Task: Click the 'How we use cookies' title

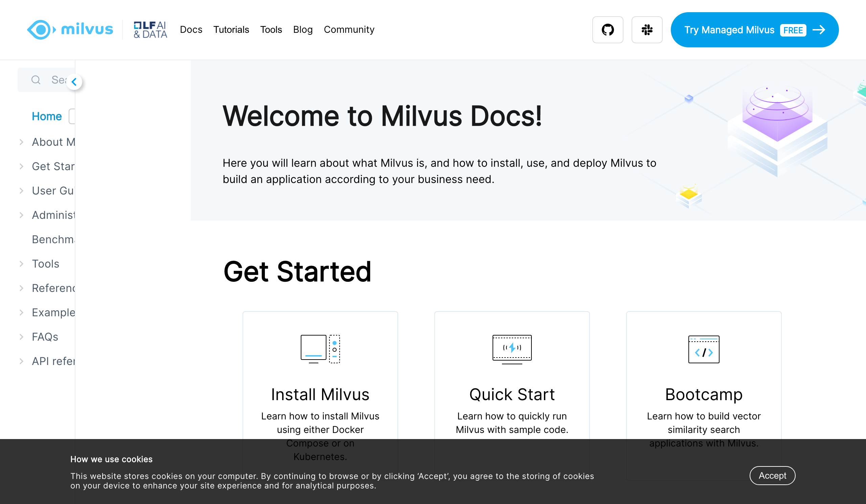Action: 111,460
